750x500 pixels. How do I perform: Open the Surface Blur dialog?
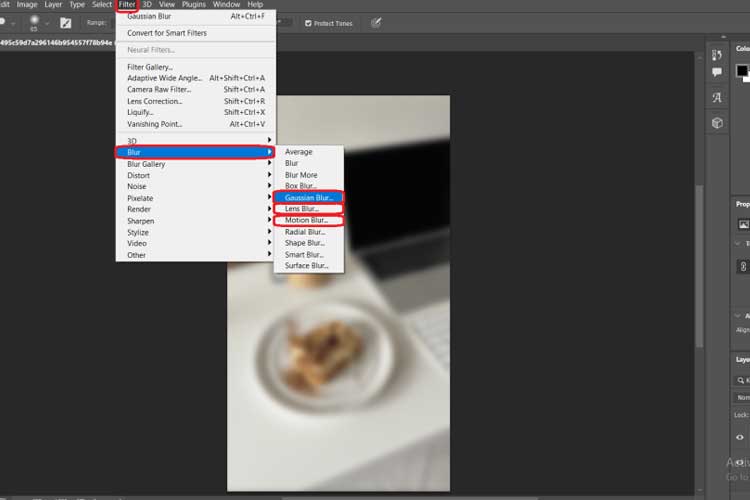point(309,266)
